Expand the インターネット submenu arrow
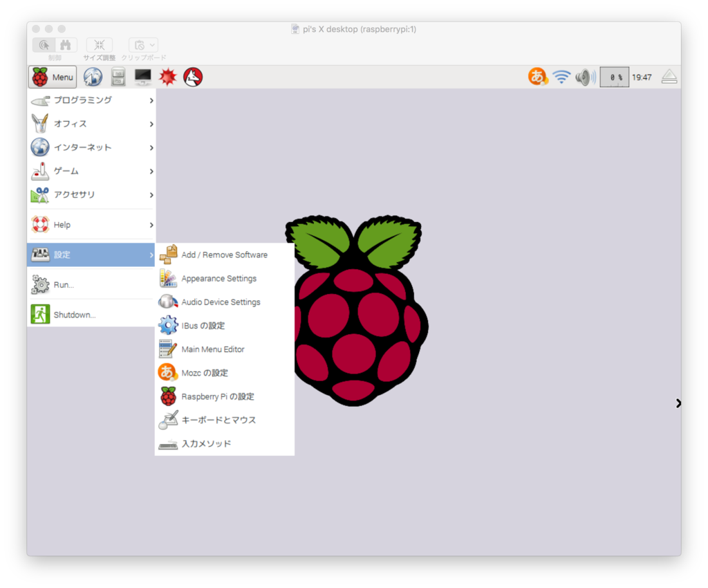Image resolution: width=708 pixels, height=588 pixels. coord(151,147)
